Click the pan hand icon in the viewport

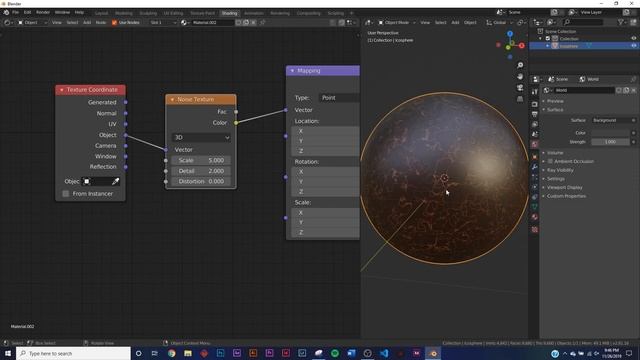click(520, 76)
